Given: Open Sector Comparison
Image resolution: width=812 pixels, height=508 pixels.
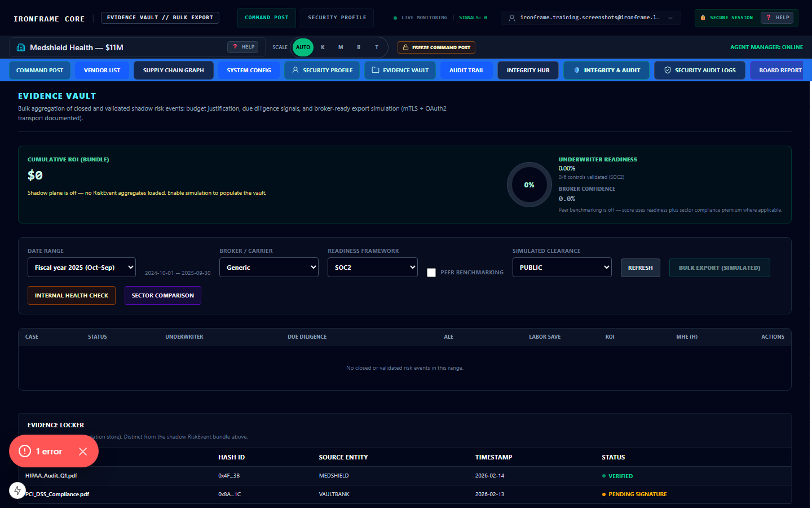Looking at the screenshot, I should [x=163, y=295].
